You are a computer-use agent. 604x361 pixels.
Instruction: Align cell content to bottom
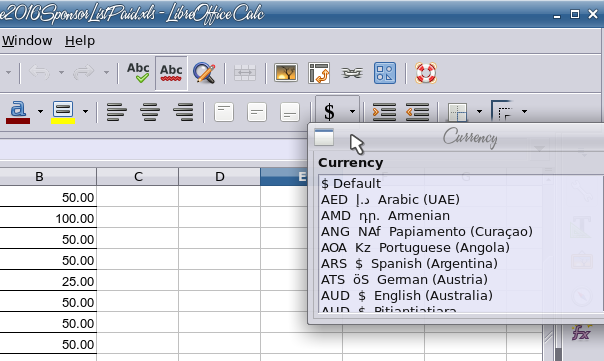[x=290, y=112]
